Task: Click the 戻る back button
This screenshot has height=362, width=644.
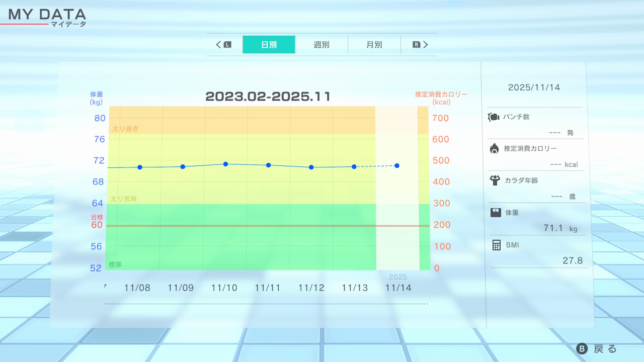Action: [x=597, y=349]
